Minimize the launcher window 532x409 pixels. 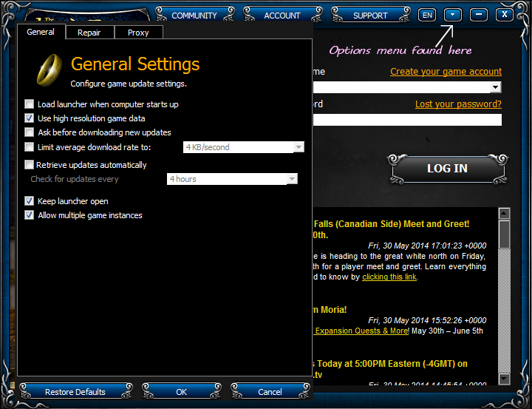click(479, 15)
